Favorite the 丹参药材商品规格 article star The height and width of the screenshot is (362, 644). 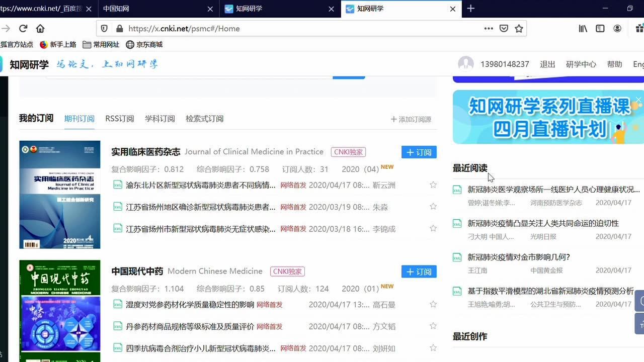point(433,326)
